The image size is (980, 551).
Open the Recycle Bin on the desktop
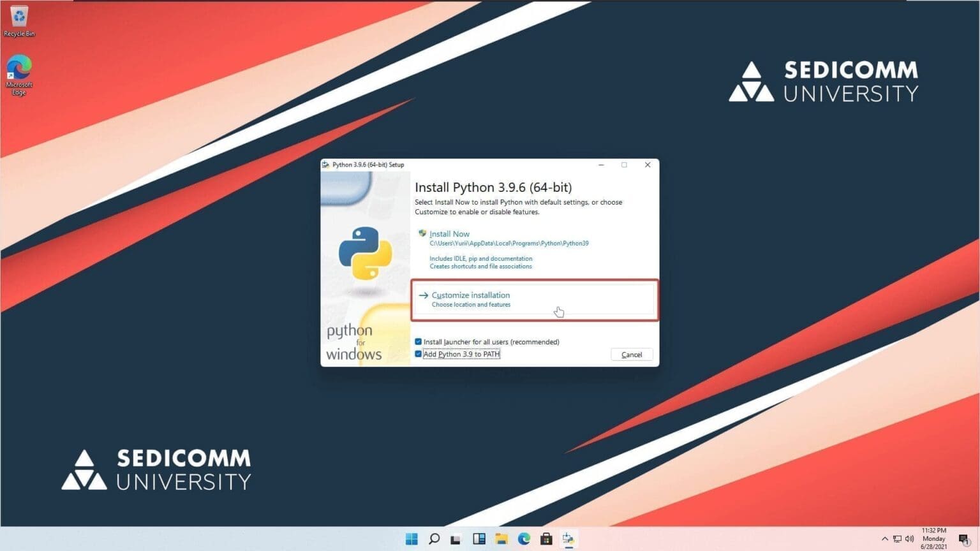point(19,17)
